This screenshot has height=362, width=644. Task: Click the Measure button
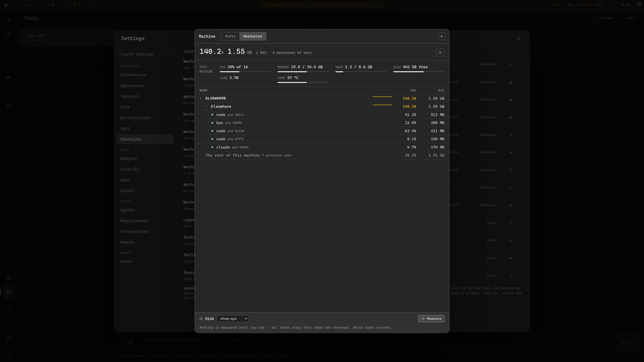[x=431, y=318]
